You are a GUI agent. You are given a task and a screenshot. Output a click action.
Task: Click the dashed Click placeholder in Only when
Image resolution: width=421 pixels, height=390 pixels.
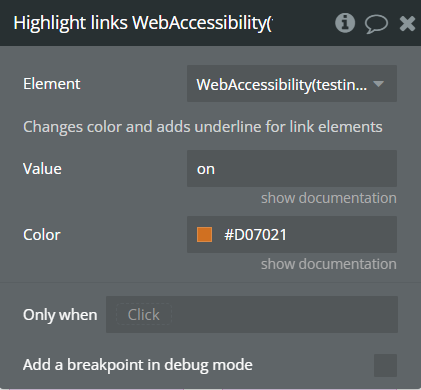tap(144, 314)
